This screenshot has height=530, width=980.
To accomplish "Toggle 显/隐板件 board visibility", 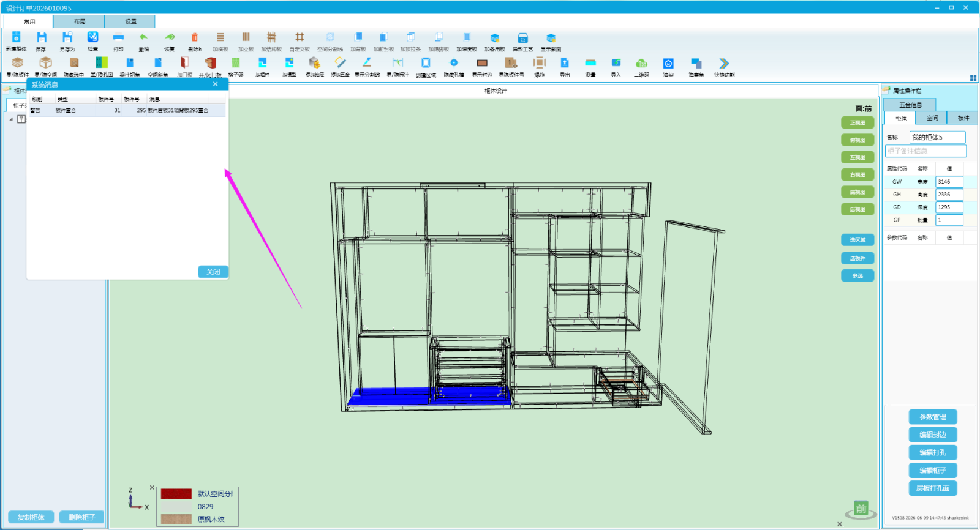I will point(17,67).
